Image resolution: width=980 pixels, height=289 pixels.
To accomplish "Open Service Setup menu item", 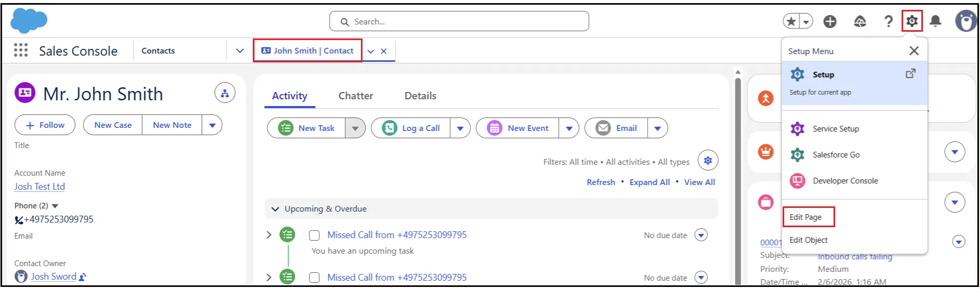I will pos(855,128).
